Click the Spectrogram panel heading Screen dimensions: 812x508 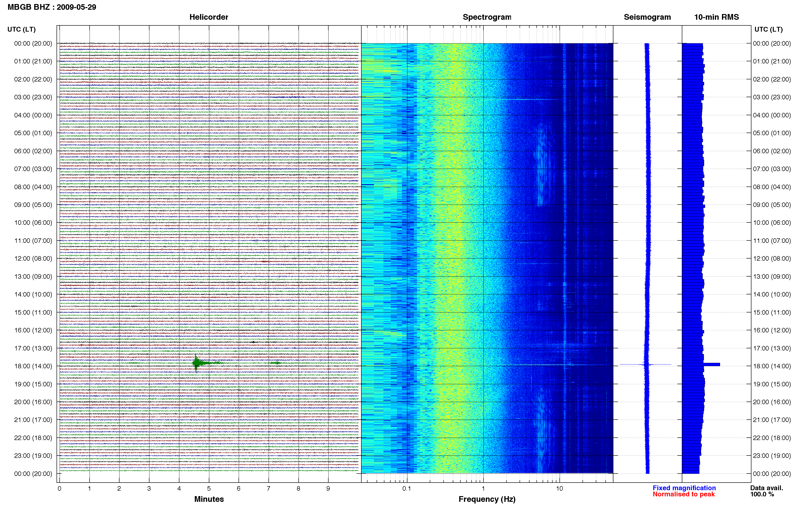(487, 17)
